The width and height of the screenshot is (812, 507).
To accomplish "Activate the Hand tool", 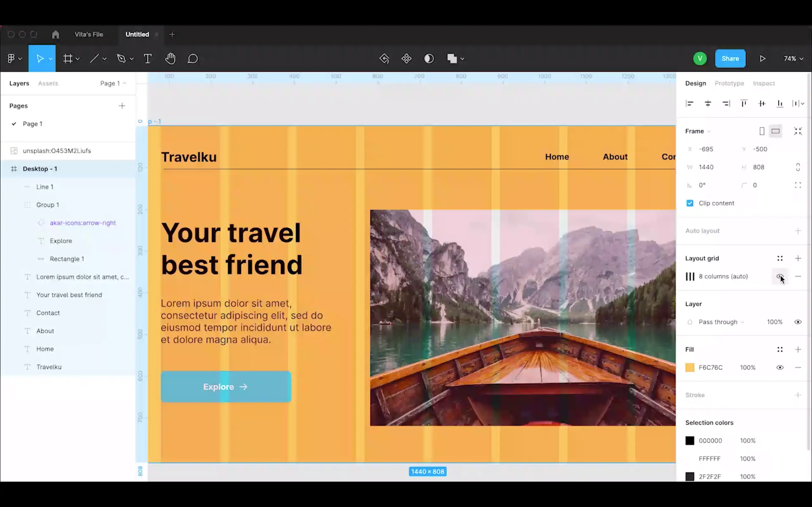I will 170,58.
